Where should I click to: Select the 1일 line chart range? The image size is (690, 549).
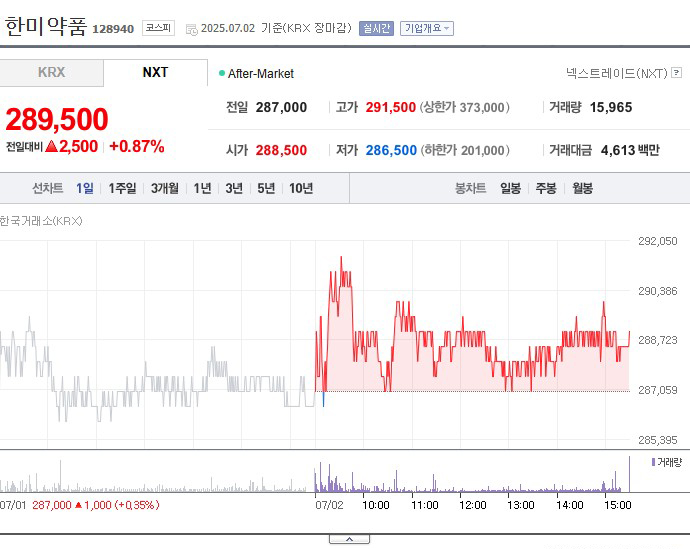click(85, 188)
